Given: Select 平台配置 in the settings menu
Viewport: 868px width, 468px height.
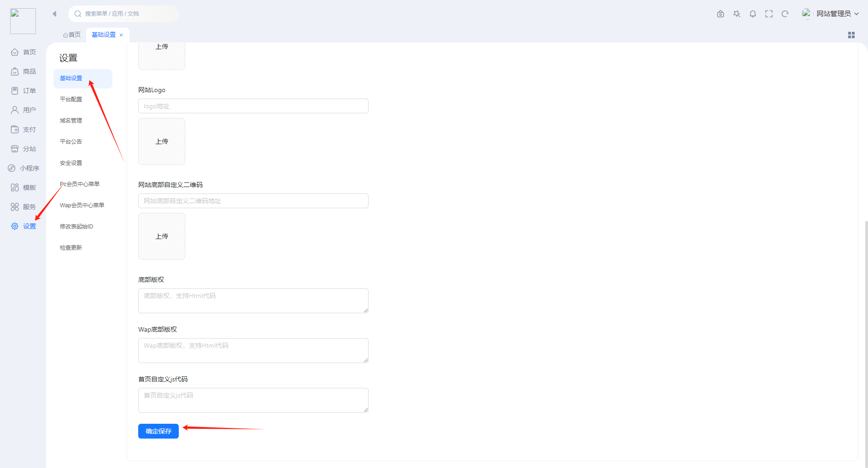Looking at the screenshot, I should [71, 99].
